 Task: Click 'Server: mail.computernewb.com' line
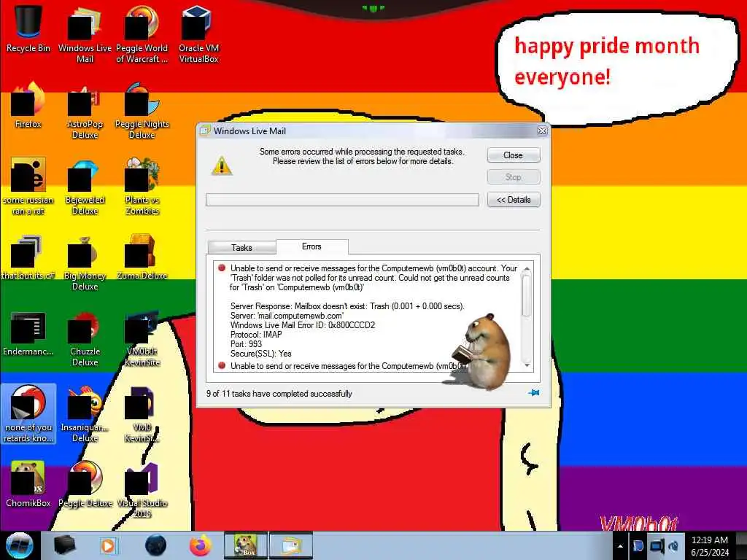[x=287, y=316]
